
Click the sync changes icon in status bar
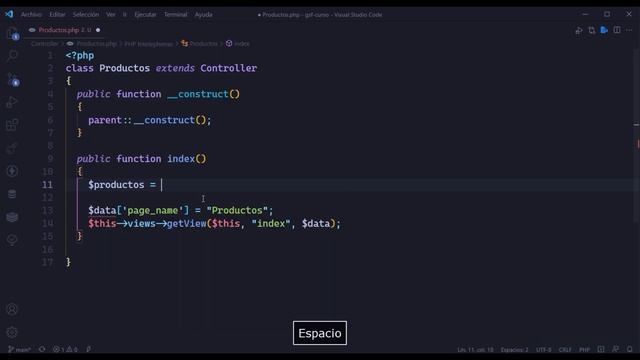(x=42, y=349)
